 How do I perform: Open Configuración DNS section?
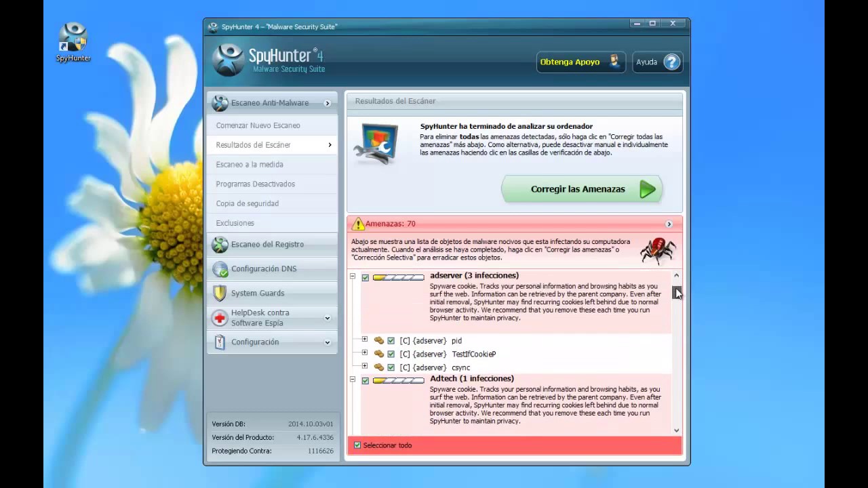pyautogui.click(x=272, y=269)
